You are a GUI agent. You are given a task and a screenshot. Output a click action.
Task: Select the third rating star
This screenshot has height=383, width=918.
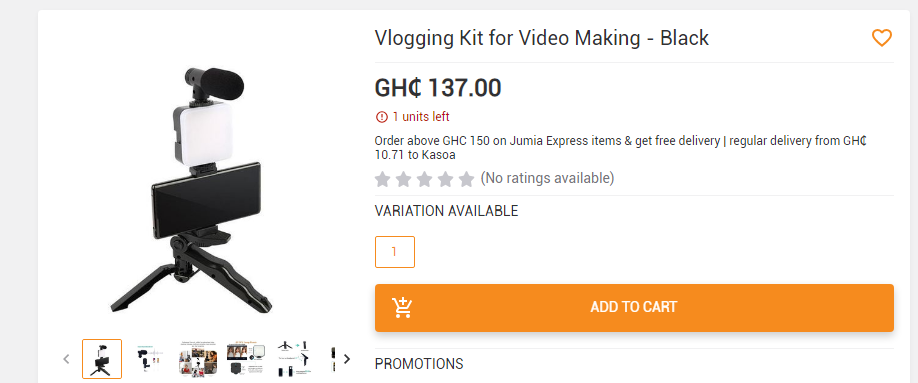(424, 179)
